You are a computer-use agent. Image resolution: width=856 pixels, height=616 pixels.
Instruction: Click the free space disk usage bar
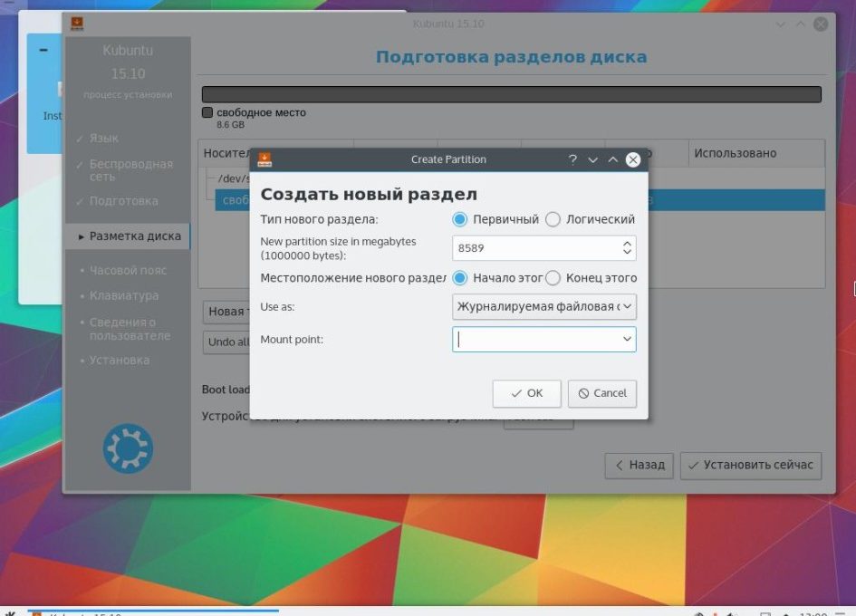coord(512,94)
